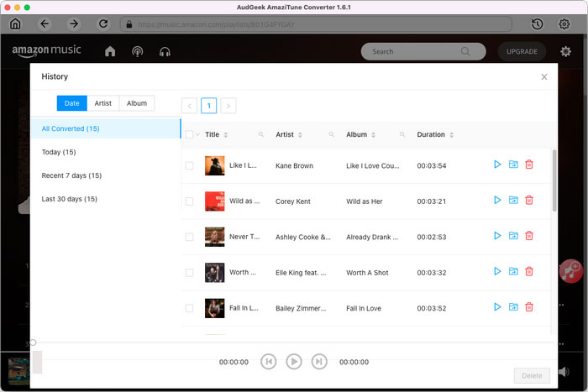Select page 1 in pagination
The width and height of the screenshot is (588, 392).
coord(209,106)
